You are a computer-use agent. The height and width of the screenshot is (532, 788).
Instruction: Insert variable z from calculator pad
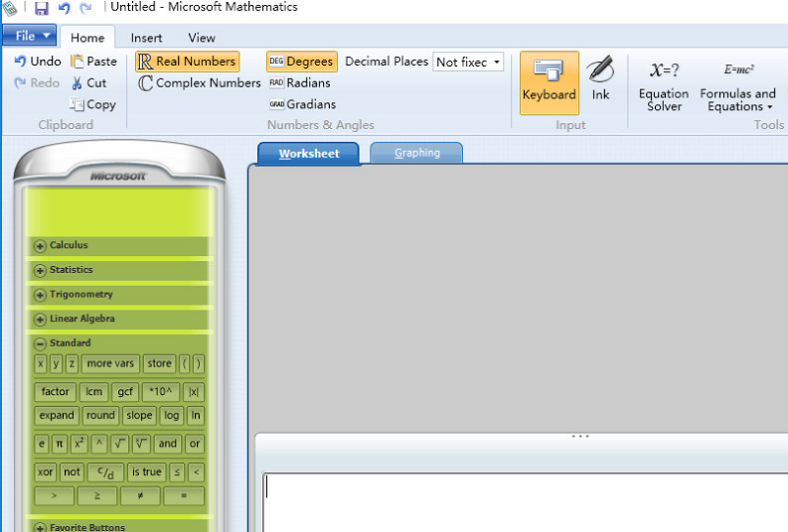click(x=72, y=364)
